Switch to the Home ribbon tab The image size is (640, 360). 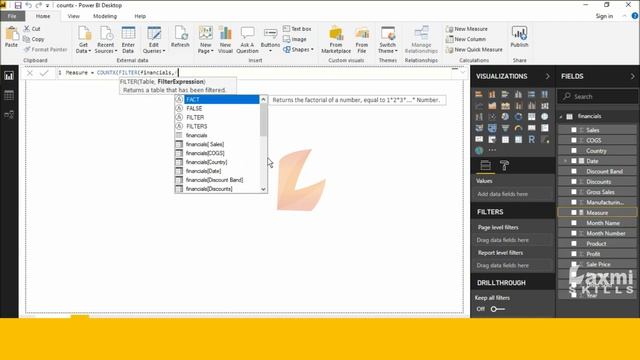[x=43, y=16]
